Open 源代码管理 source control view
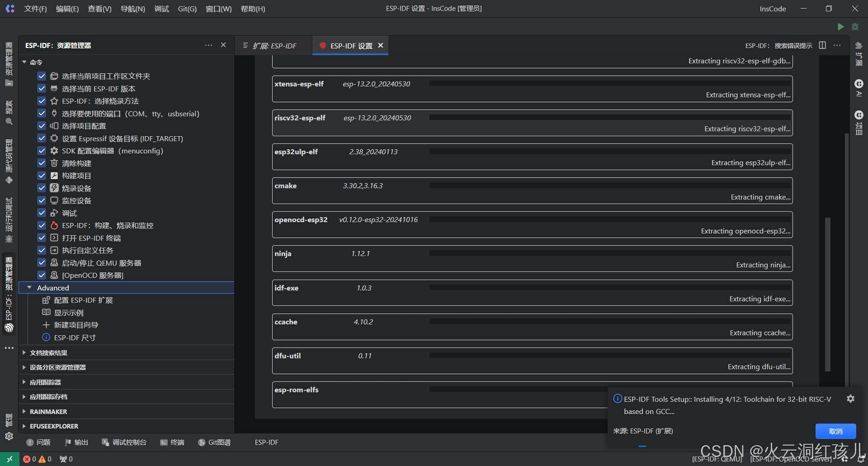868x466 pixels. (x=9, y=162)
